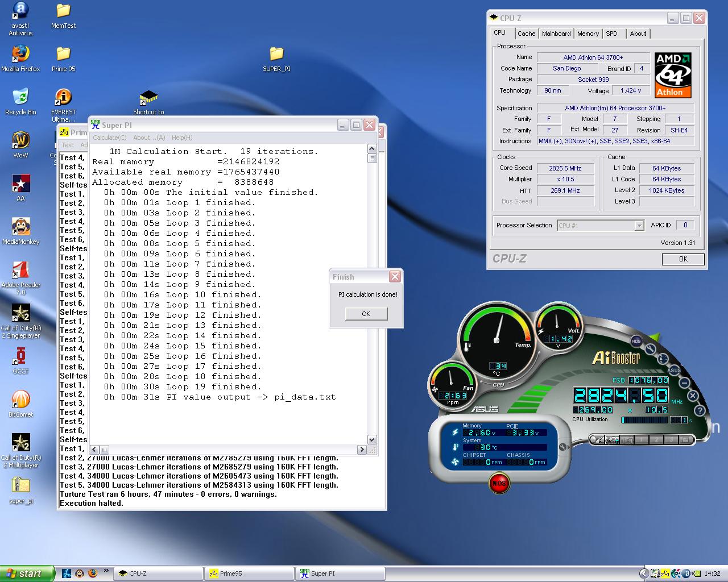Click the second overclock toolbar icon in AI Booster
Viewport: 728px width, 582px height.
click(x=612, y=439)
